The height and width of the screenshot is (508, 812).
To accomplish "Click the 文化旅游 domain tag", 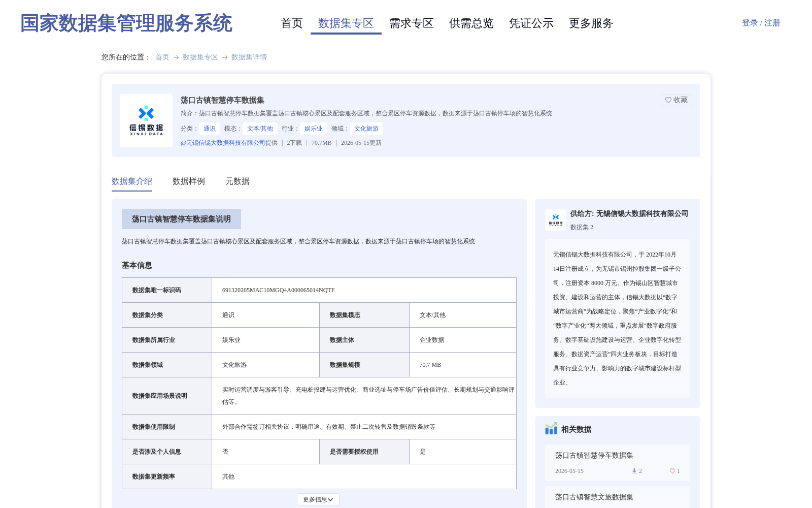I will (366, 129).
